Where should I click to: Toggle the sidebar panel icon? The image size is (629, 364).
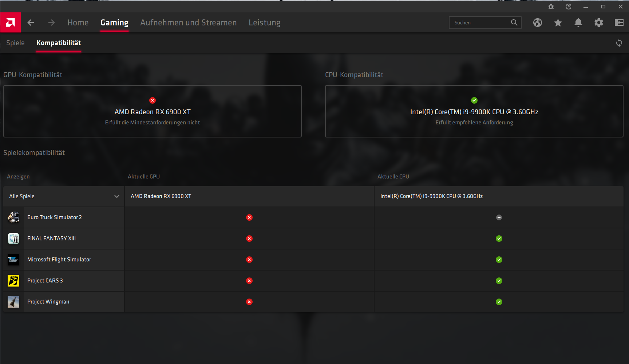pos(619,23)
